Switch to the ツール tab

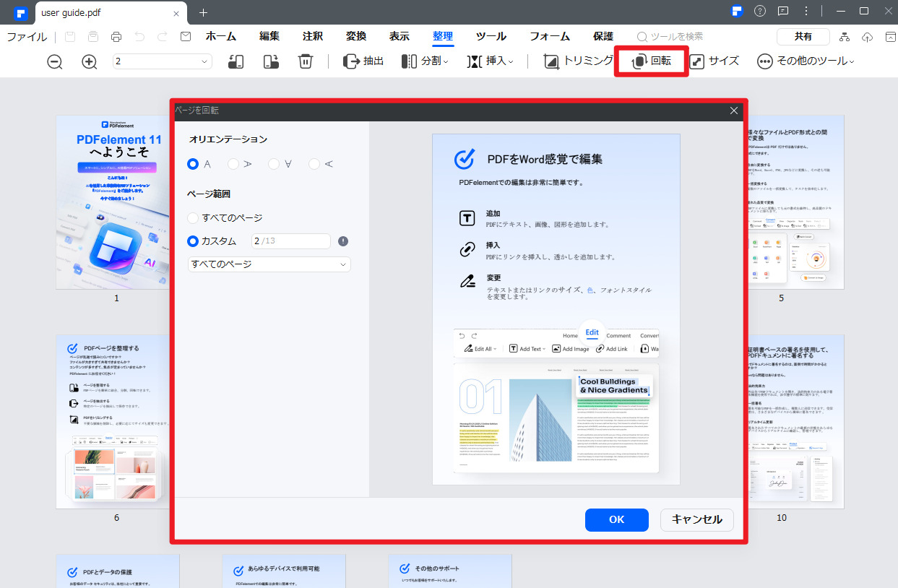coord(491,36)
